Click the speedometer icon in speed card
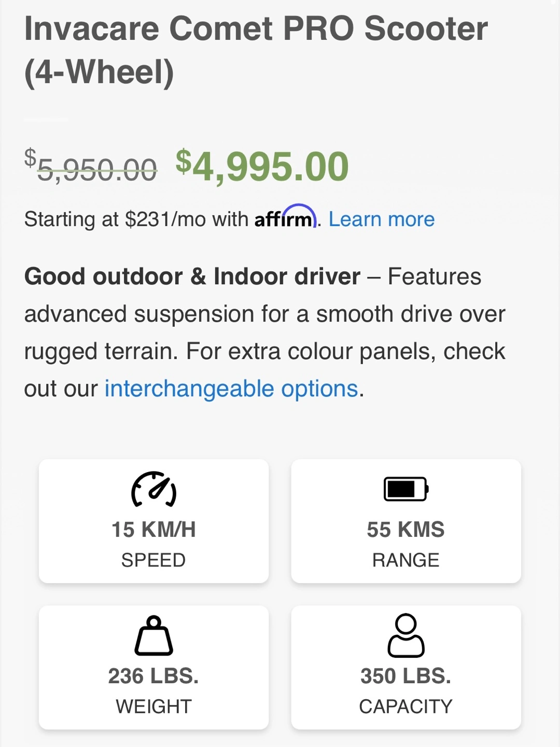The height and width of the screenshot is (747, 560). 153,489
